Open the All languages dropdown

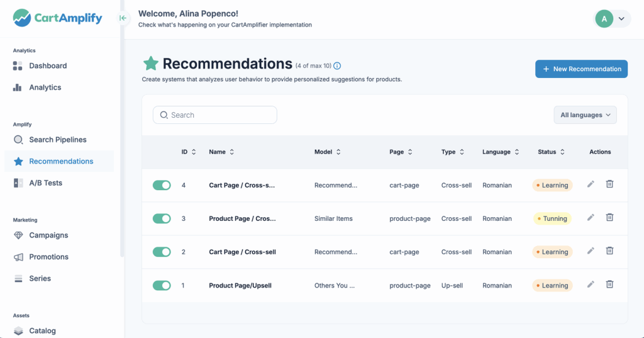pyautogui.click(x=585, y=115)
